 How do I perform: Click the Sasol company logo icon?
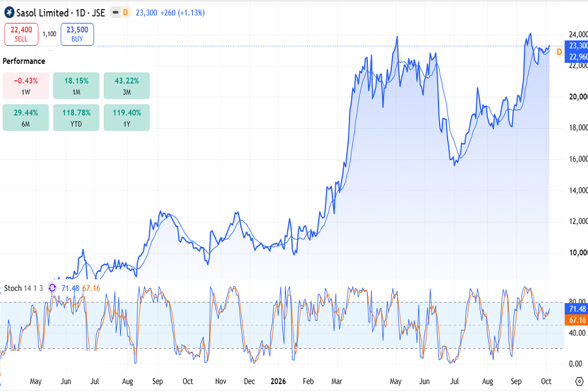tap(9, 13)
